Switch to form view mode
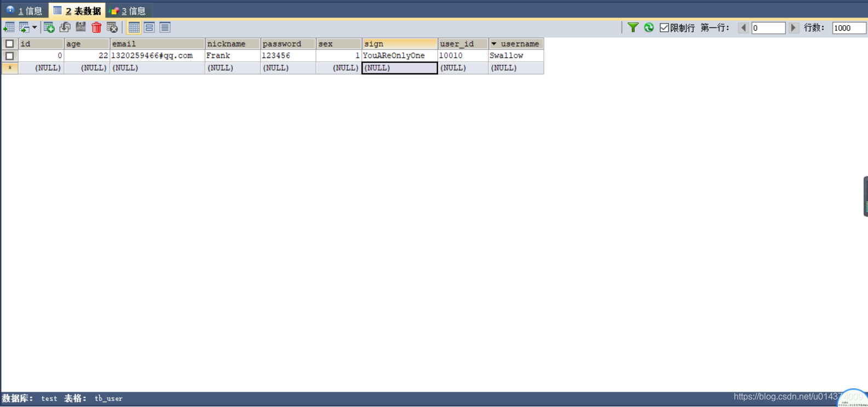Screen dimensions: 868x407 pyautogui.click(x=149, y=27)
